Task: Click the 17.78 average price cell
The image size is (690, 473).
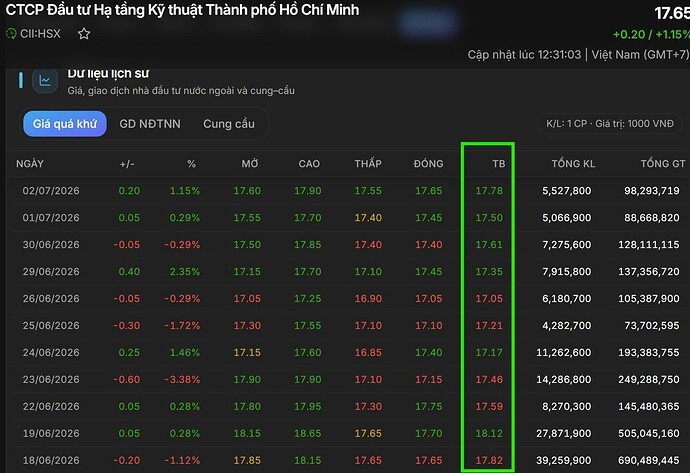Action: pos(489,191)
